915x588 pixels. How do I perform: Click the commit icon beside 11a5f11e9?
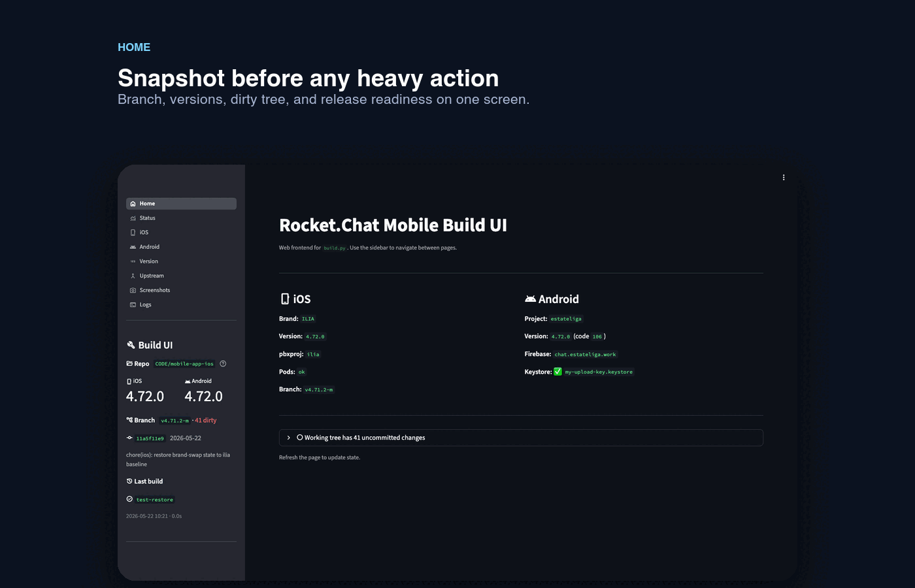point(129,438)
